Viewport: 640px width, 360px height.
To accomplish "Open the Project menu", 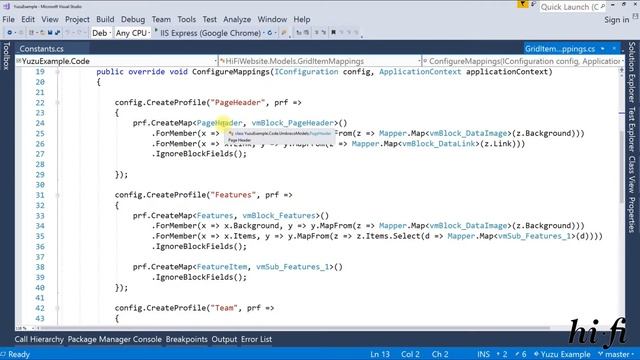I will tap(77, 19).
